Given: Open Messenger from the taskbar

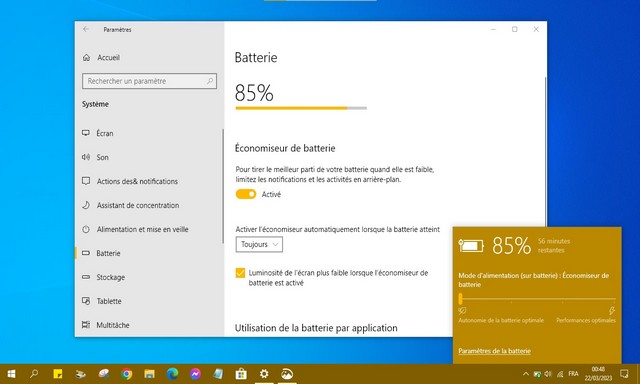Looking at the screenshot, I should coord(195,374).
